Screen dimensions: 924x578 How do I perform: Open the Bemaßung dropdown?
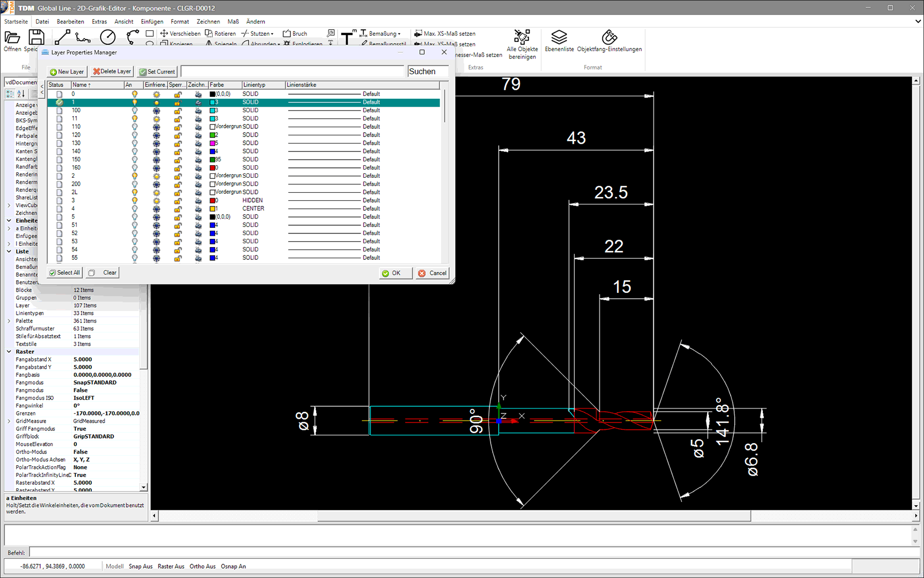tap(399, 34)
